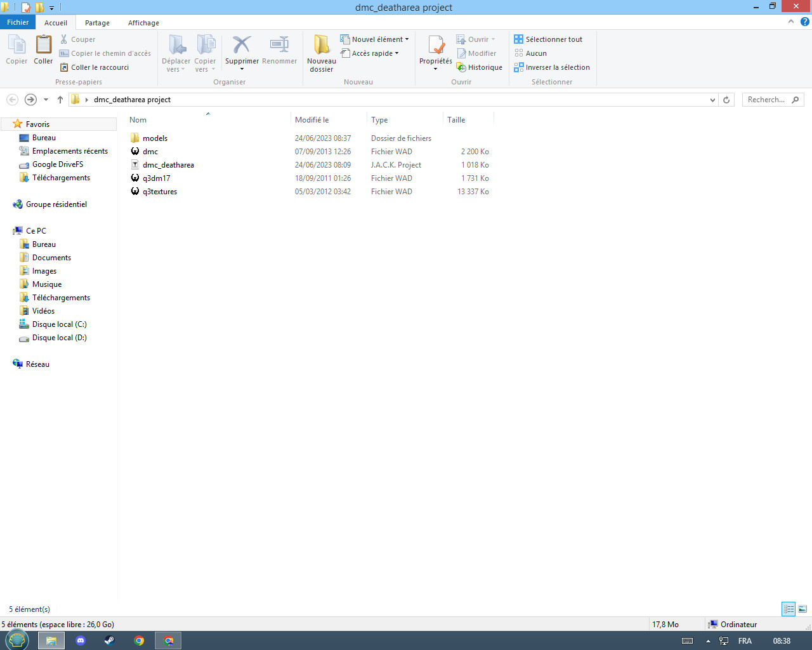This screenshot has width=812, height=650.
Task: Sort by the Type column
Action: [x=405, y=119]
